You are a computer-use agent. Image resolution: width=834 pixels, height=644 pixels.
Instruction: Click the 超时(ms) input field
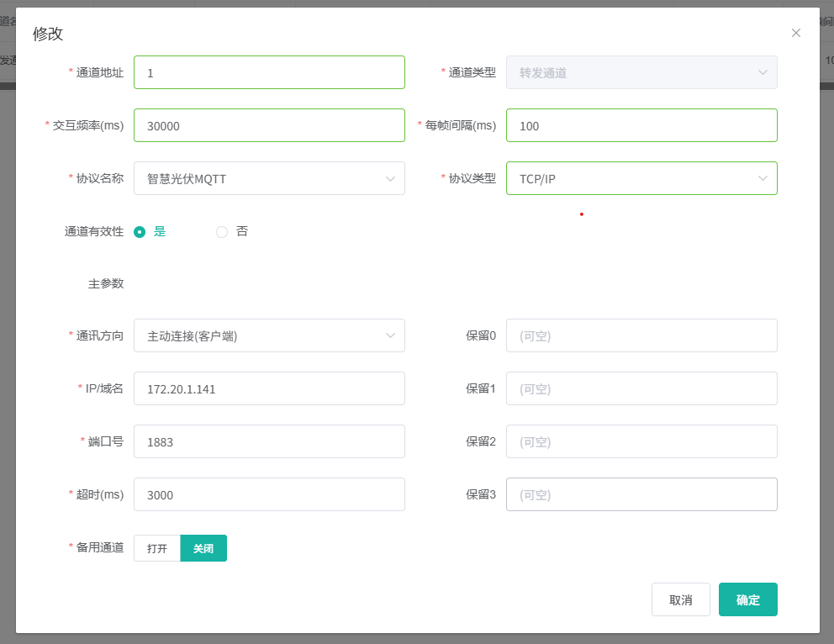click(x=269, y=494)
